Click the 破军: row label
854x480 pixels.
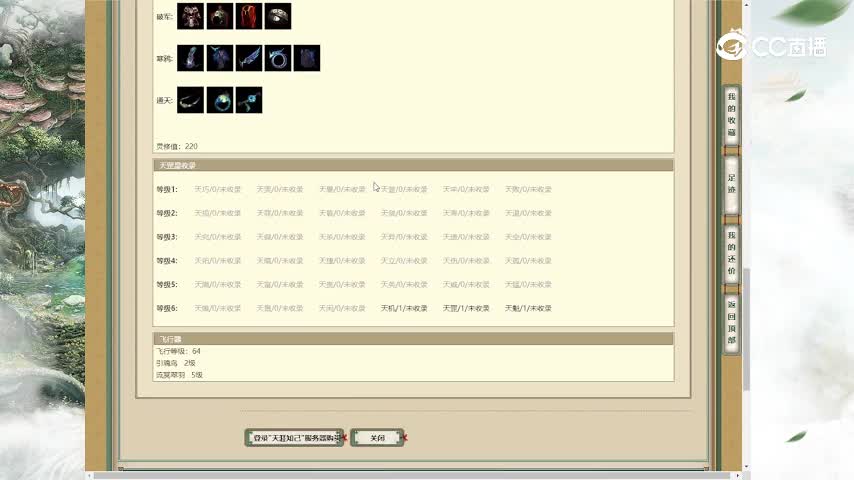click(x=164, y=16)
